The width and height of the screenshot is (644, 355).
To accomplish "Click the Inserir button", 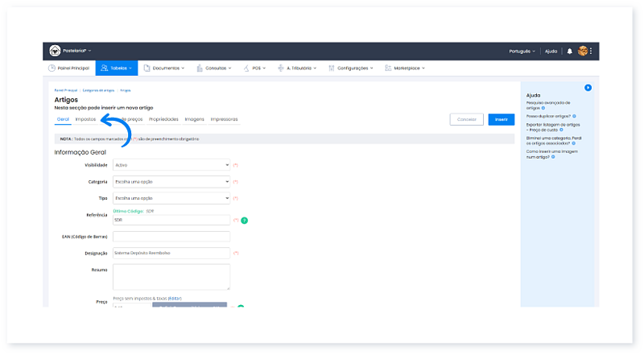I will [501, 119].
